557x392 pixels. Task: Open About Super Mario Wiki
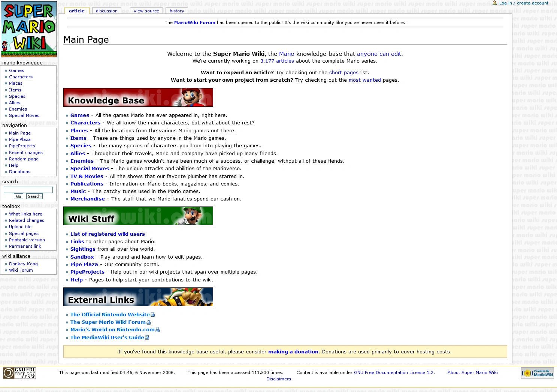[473, 373]
